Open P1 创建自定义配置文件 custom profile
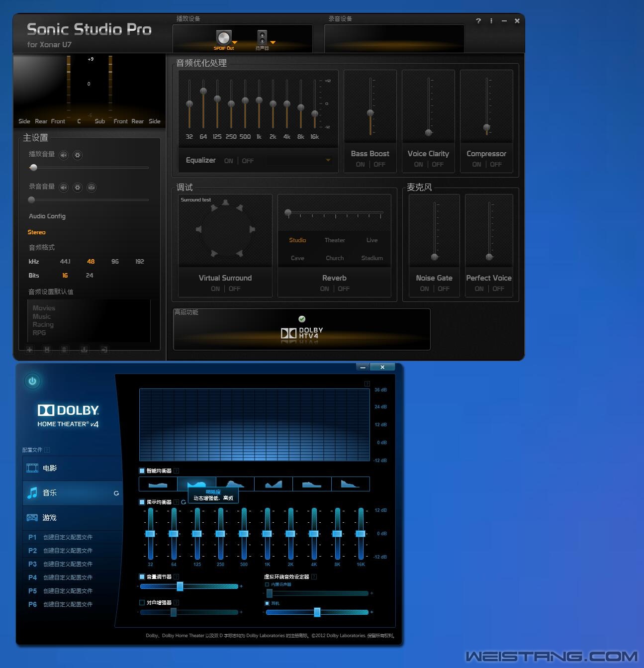644x668 pixels. 73,537
